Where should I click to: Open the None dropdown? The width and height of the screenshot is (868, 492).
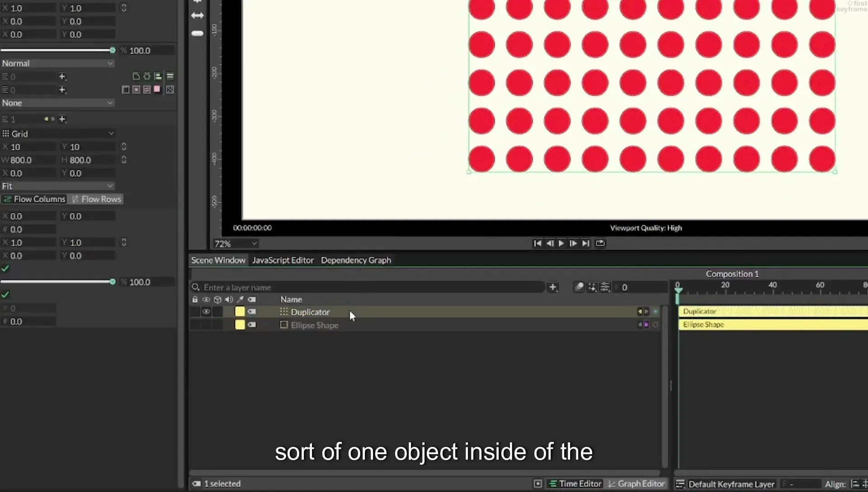(x=57, y=103)
